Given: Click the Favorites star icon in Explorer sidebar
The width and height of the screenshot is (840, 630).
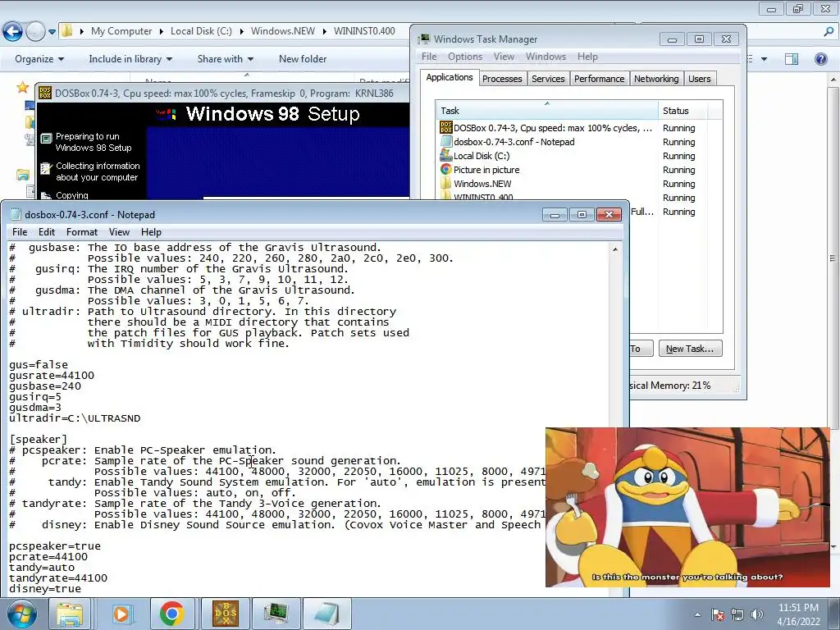Looking at the screenshot, I should [22, 87].
